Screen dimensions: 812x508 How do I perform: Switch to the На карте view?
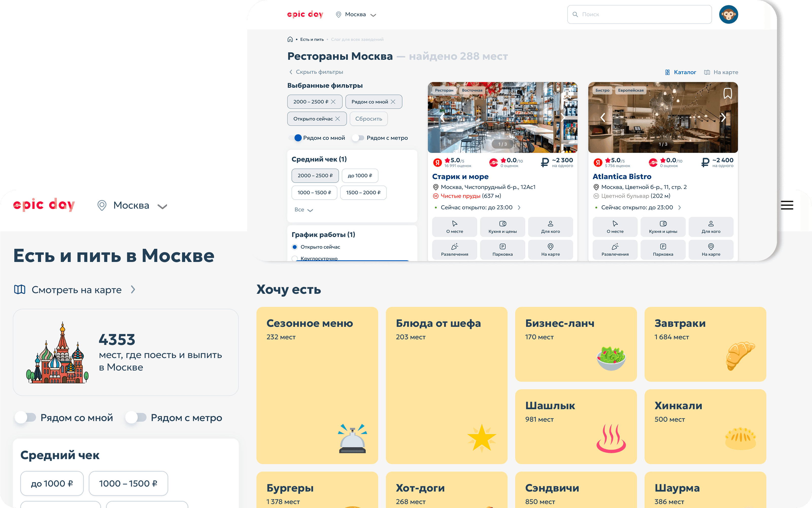[x=721, y=72]
